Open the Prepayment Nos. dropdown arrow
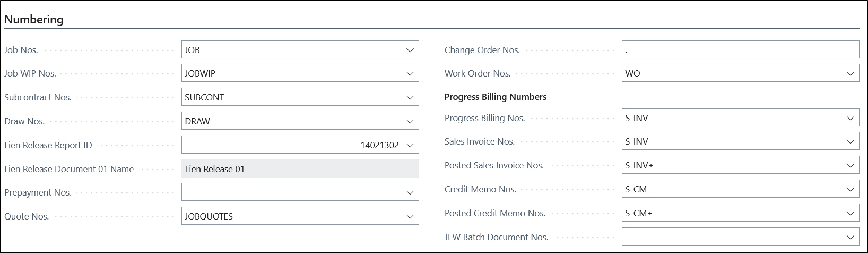Viewport: 868px width, 253px height. 410,192
